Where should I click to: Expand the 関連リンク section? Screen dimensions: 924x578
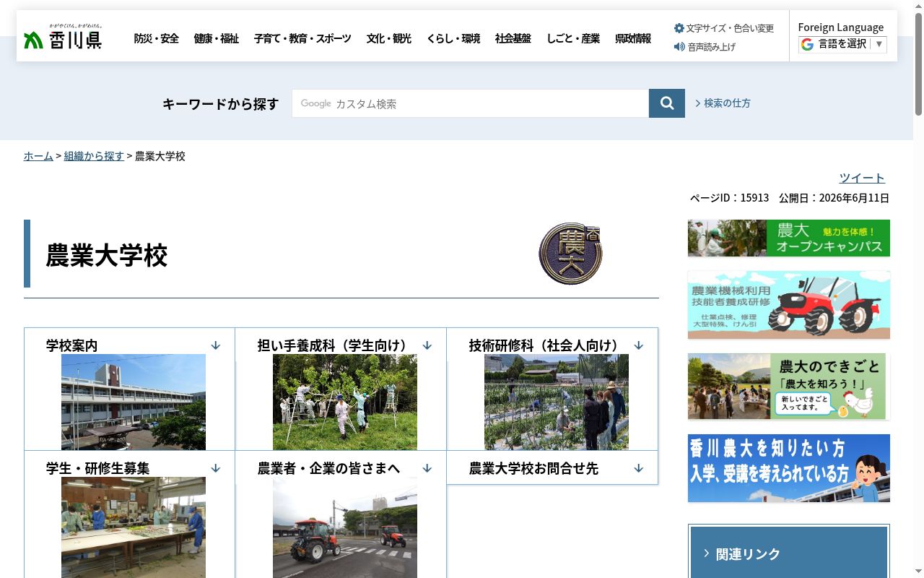tap(789, 553)
